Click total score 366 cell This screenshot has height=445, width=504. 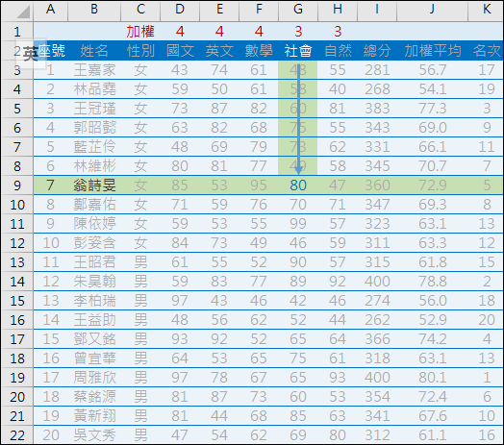377,339
